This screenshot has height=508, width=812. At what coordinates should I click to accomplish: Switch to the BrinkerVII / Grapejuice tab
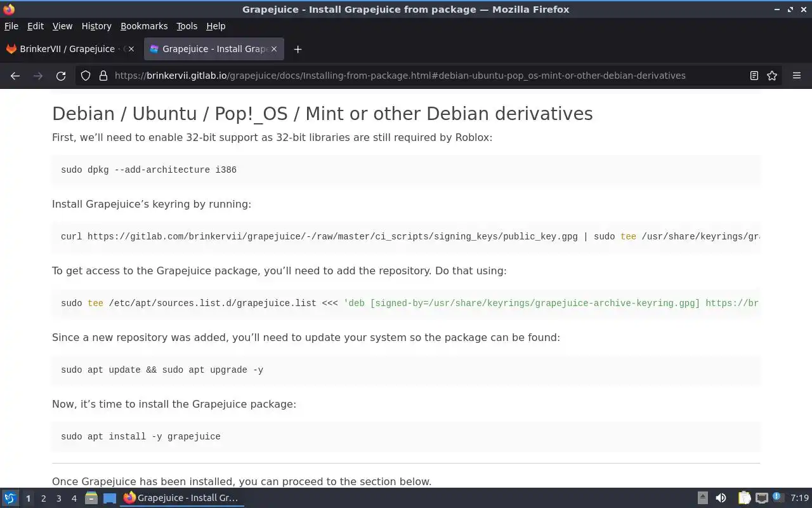(71, 49)
